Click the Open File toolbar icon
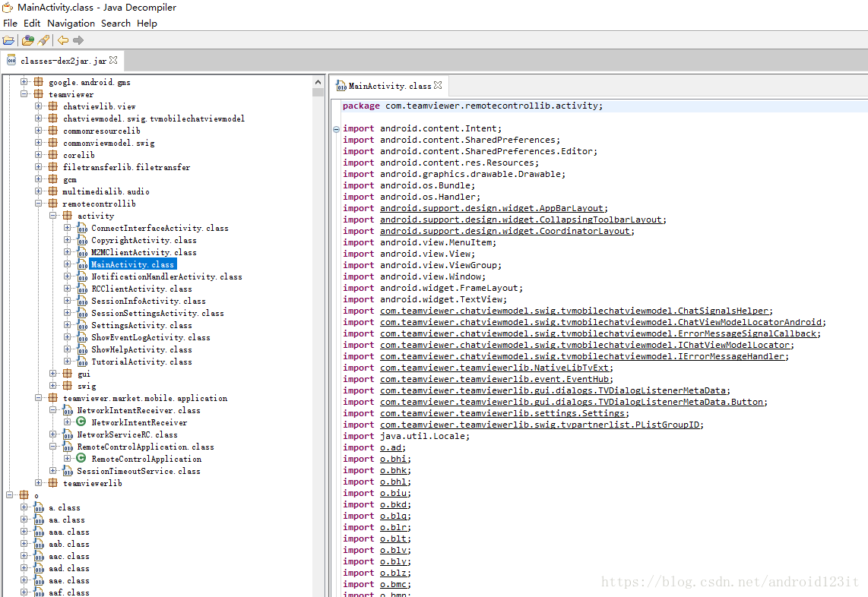This screenshot has height=597, width=868. point(9,40)
